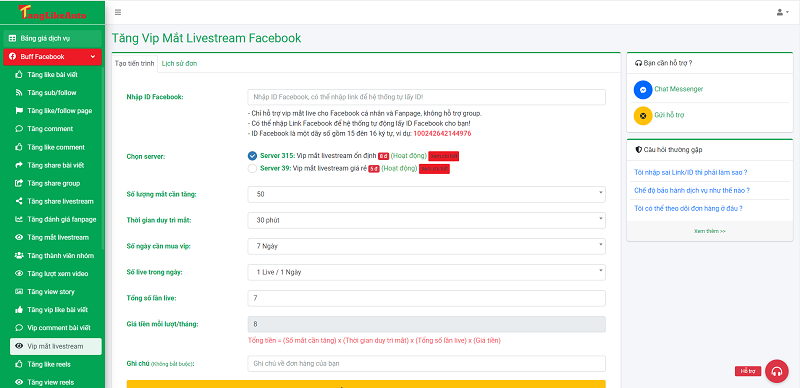
Task: Click Xem chi tiết for Server 315
Action: coord(443,156)
